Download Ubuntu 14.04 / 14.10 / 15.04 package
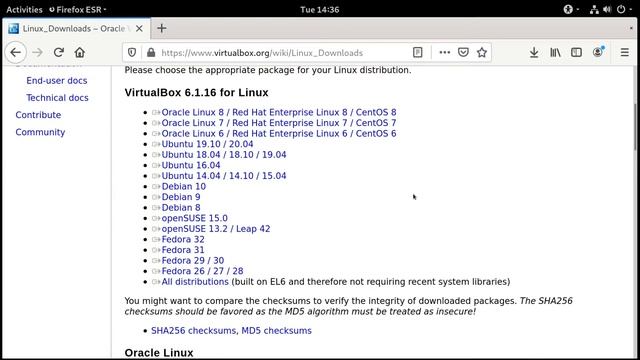The height and width of the screenshot is (360, 640). coord(224,176)
